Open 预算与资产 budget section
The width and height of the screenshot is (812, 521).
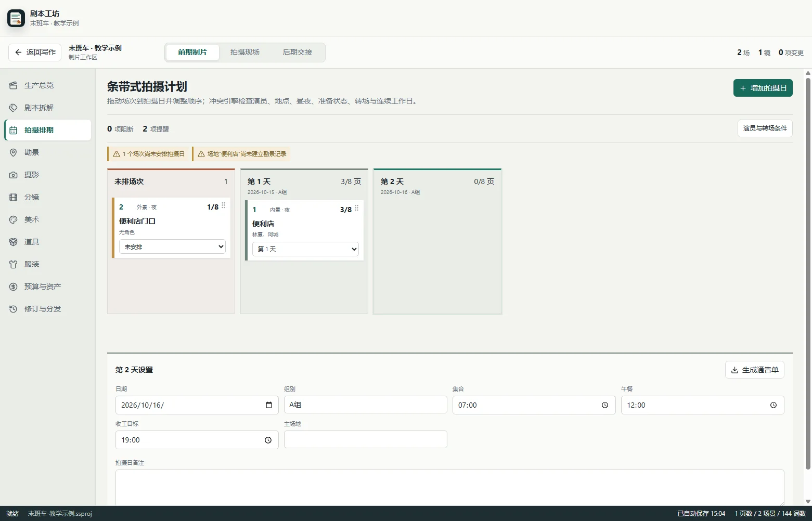[48, 286]
